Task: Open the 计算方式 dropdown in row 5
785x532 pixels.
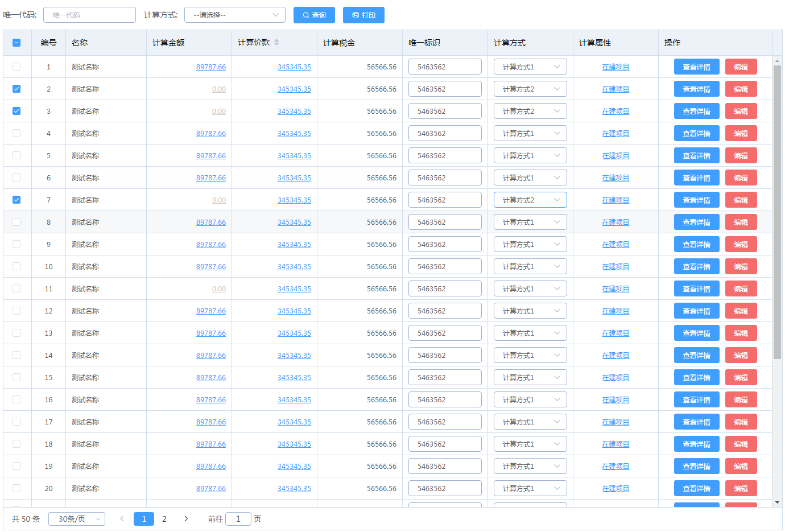Action: pos(530,155)
